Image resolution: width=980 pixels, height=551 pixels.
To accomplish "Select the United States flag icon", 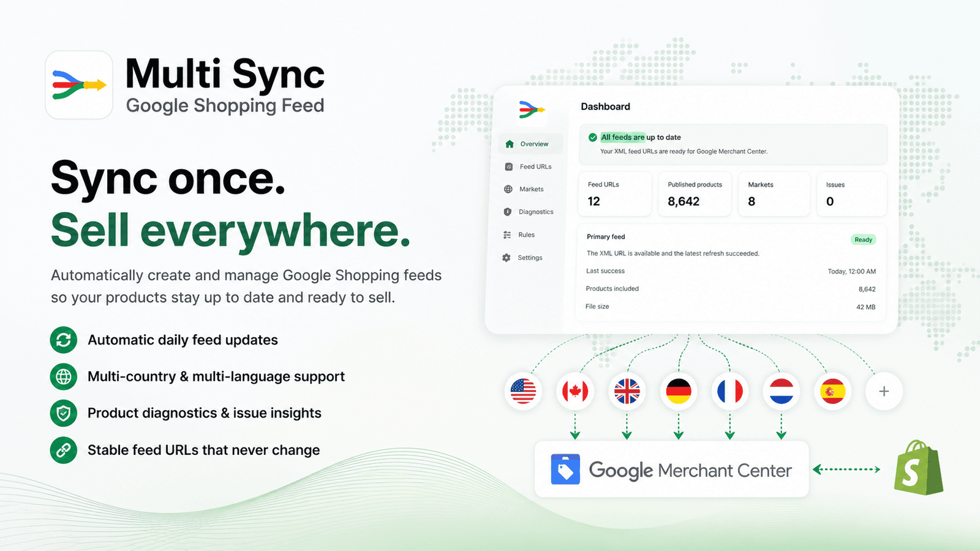I will 523,391.
